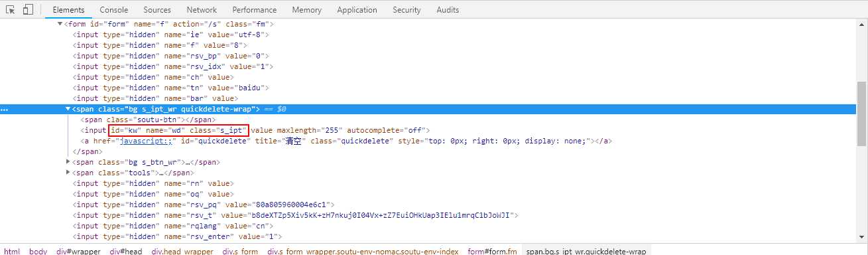Viewport: 868px width, 255px height.
Task: Open the ellipsis menu on the selected row
Action: tap(5, 109)
